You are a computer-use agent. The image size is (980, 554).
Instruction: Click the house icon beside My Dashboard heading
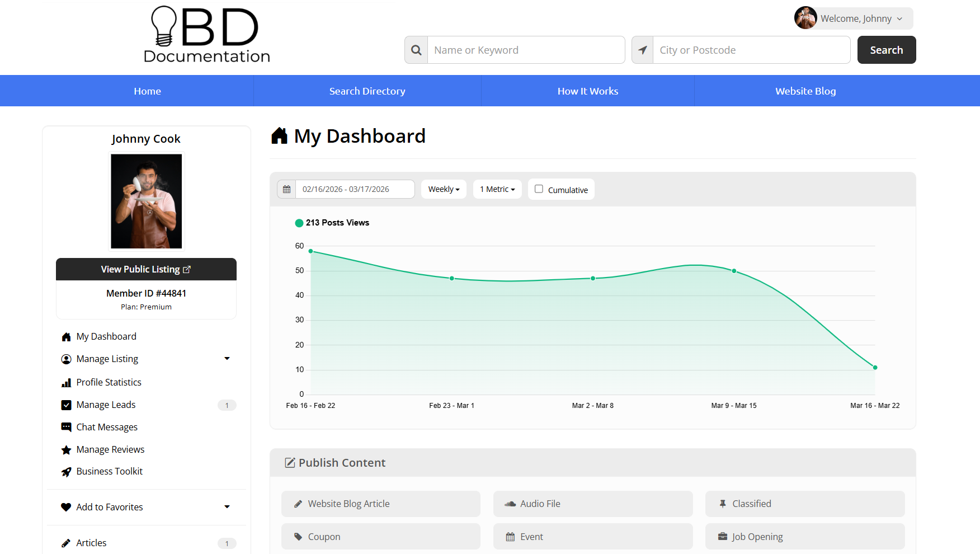coord(279,136)
